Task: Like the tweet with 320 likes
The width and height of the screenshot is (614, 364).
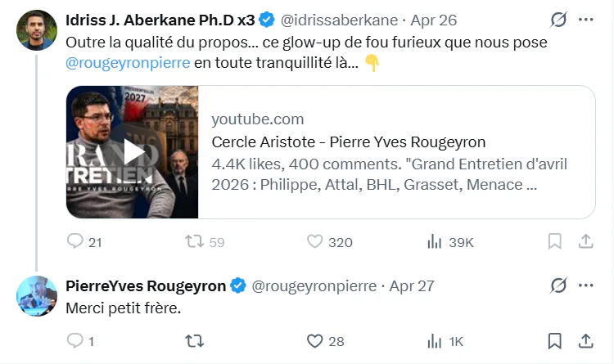Action: coord(314,241)
